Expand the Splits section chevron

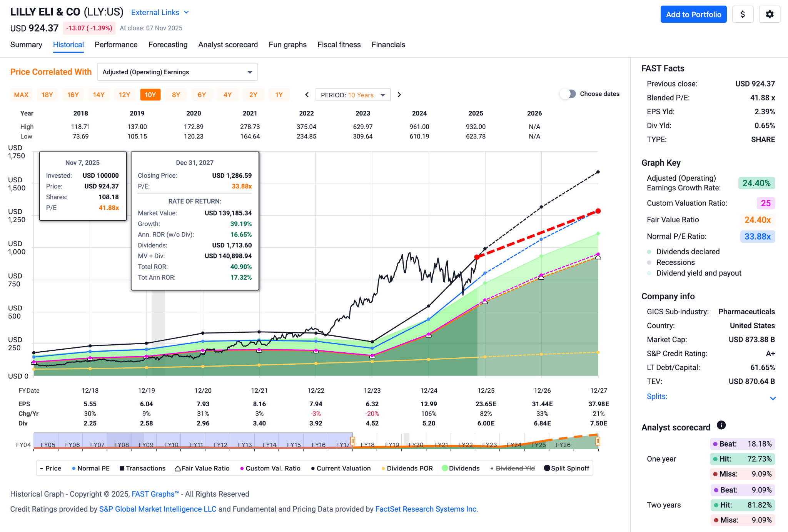tap(773, 398)
